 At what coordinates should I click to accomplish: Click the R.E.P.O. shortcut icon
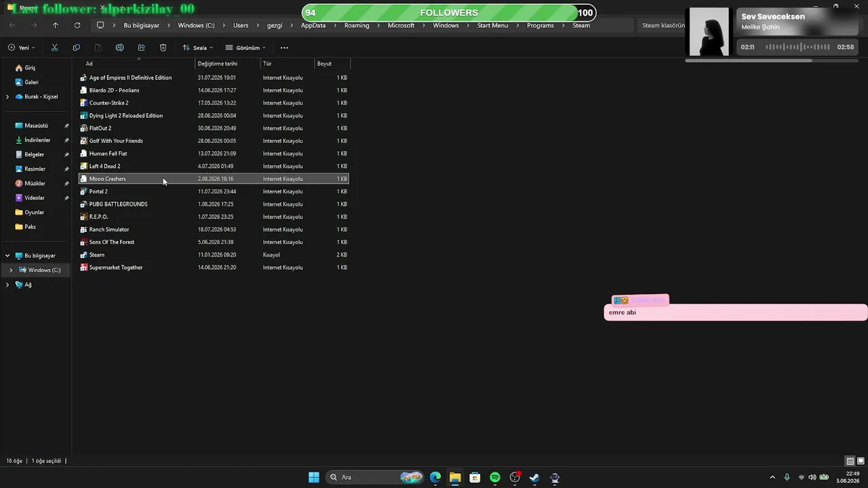(x=83, y=217)
